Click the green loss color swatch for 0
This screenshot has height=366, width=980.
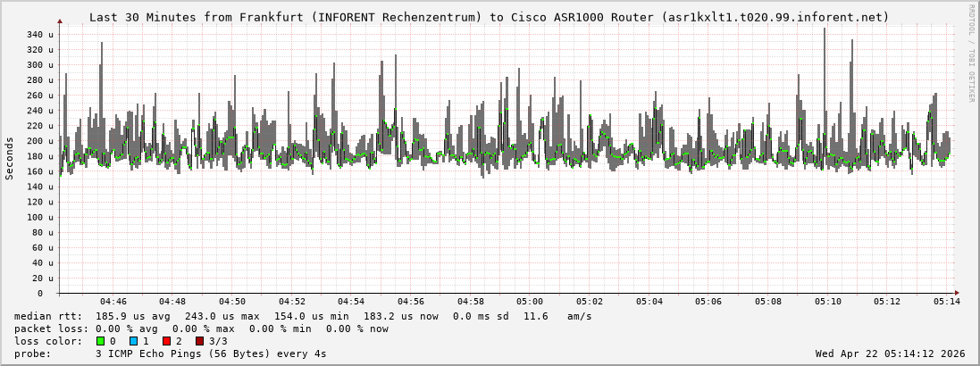tap(100, 341)
